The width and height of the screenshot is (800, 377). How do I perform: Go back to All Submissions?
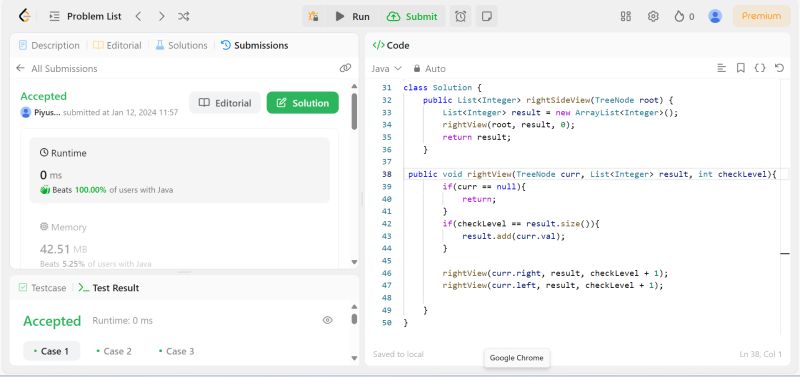click(57, 68)
